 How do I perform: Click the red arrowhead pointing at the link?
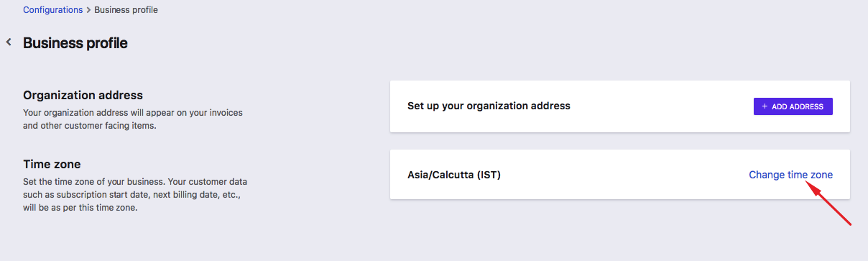pos(811,186)
